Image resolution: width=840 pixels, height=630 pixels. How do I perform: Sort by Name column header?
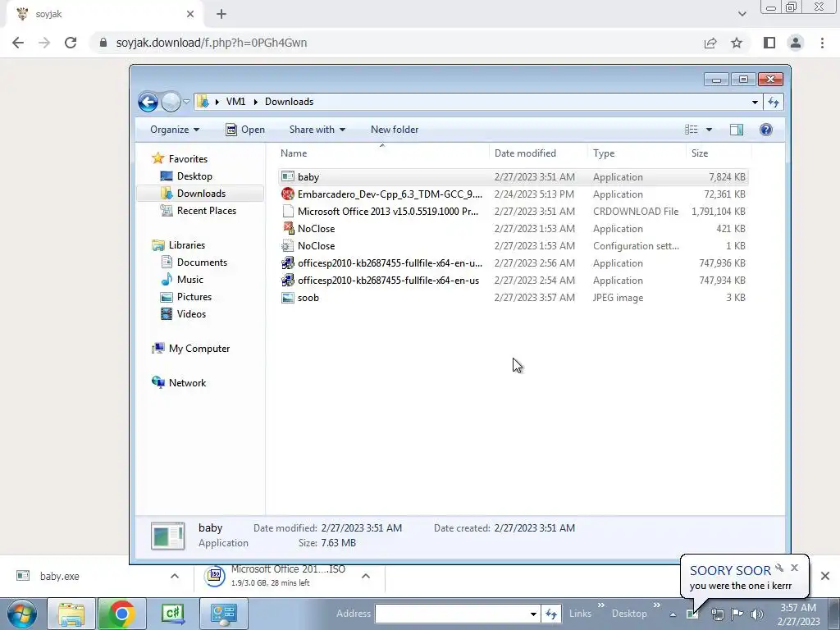pos(382,153)
